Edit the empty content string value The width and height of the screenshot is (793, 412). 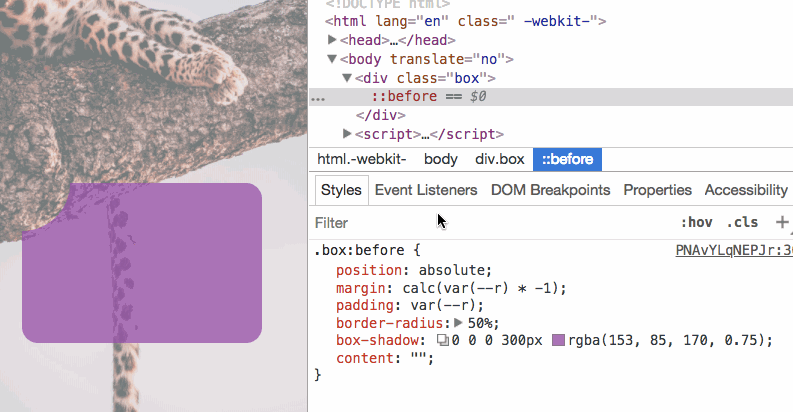pos(419,358)
